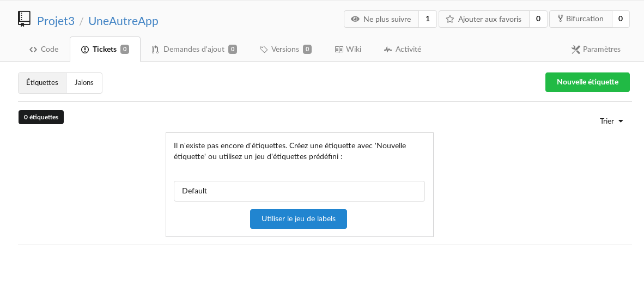Click Utiliser le jeu de labels button

click(299, 219)
